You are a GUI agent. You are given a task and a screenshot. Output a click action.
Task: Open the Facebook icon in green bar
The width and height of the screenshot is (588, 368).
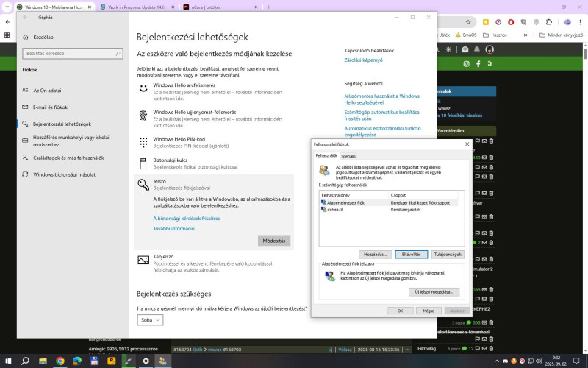[x=478, y=64]
